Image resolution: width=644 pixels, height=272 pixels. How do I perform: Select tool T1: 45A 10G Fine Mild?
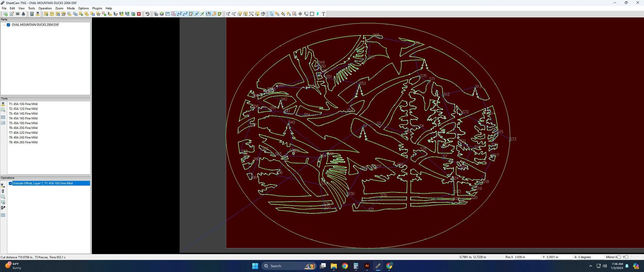tap(23, 104)
